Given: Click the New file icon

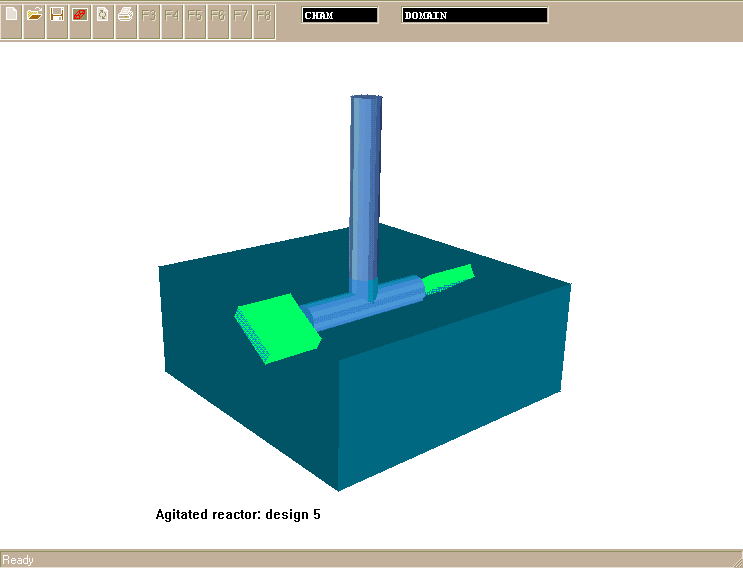Looking at the screenshot, I should [12, 16].
